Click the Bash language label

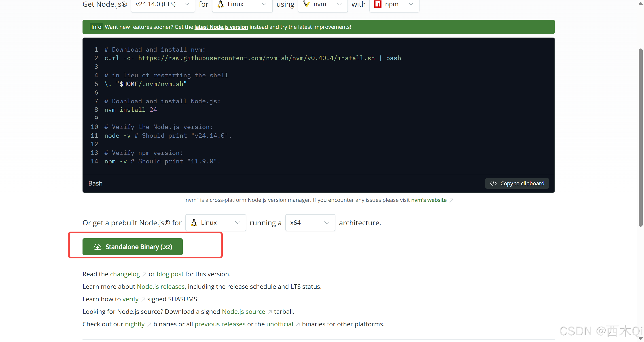[95, 183]
